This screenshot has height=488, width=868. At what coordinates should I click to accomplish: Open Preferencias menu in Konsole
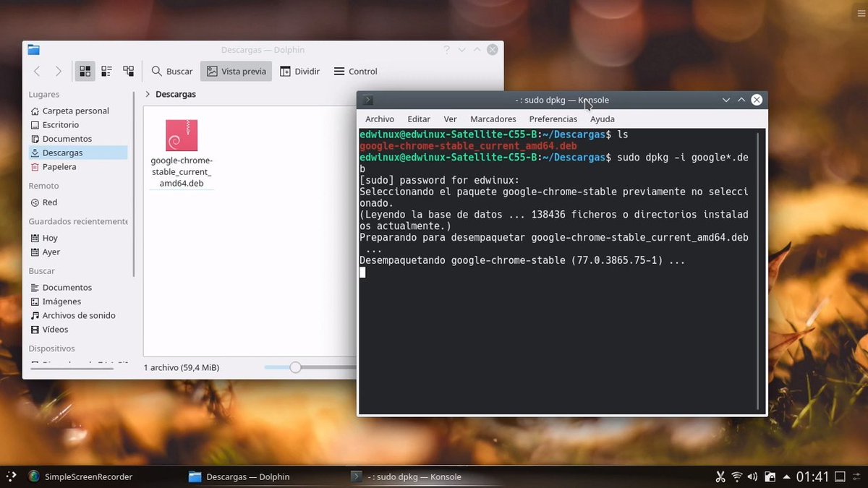click(553, 119)
